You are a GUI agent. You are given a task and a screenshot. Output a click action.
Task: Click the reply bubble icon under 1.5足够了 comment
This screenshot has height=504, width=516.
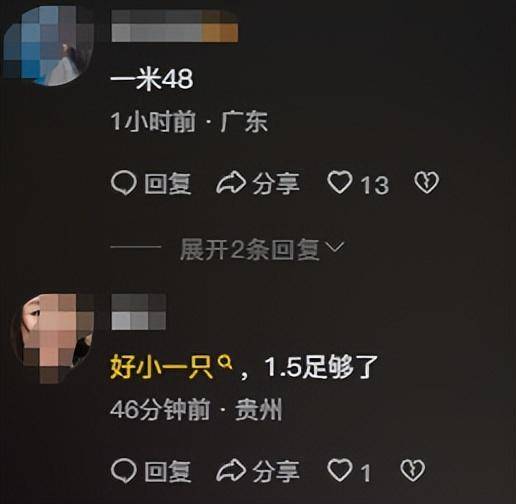tap(124, 471)
